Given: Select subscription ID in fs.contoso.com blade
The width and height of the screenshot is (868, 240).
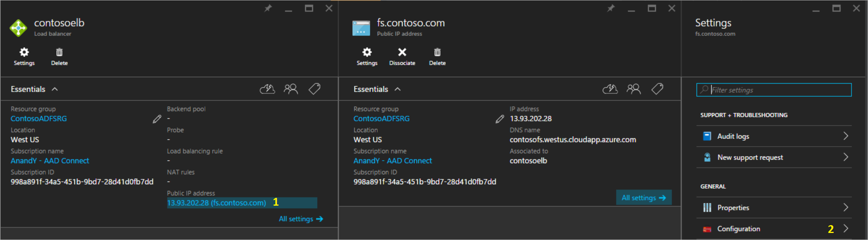Looking at the screenshot, I should click(x=425, y=182).
